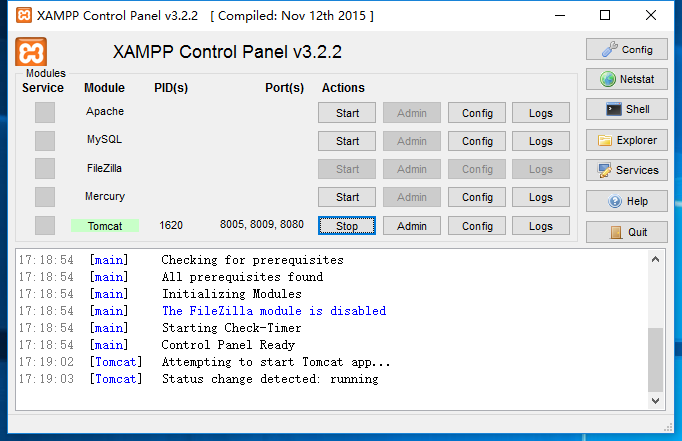682x441 pixels.
Task: Open the Mercury Logs menu
Action: coord(541,197)
